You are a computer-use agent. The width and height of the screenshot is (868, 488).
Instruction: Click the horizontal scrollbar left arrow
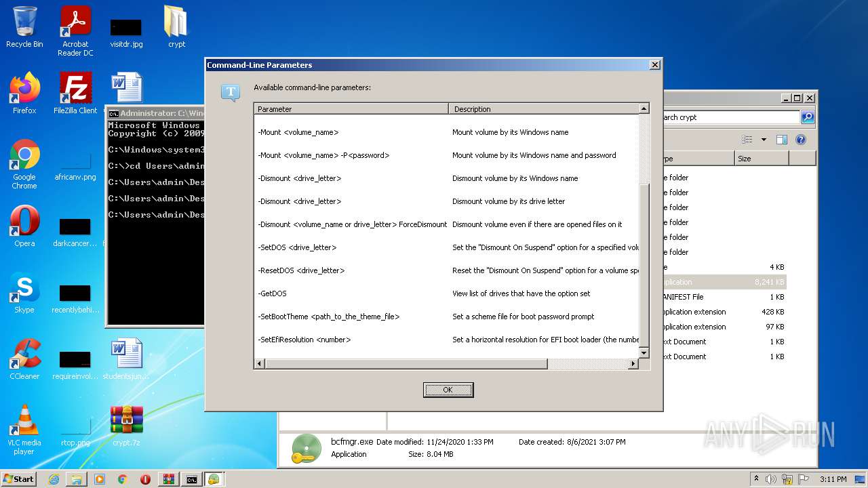click(x=259, y=364)
